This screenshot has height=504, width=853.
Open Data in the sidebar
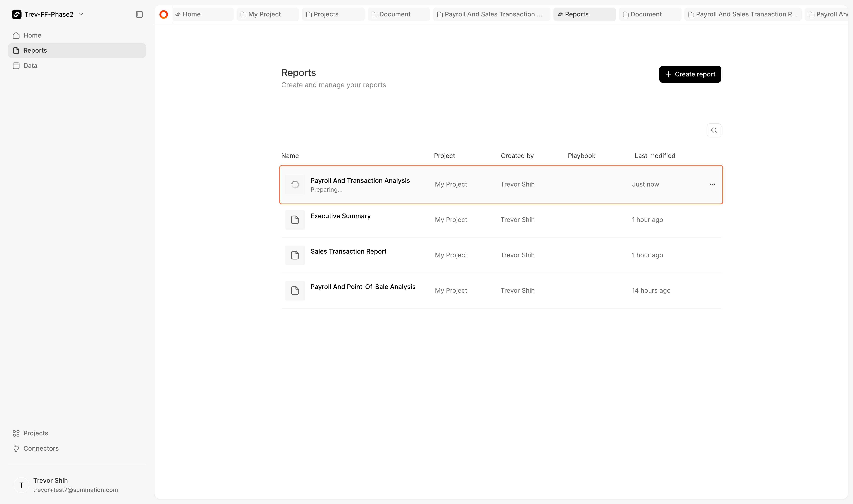click(77, 65)
